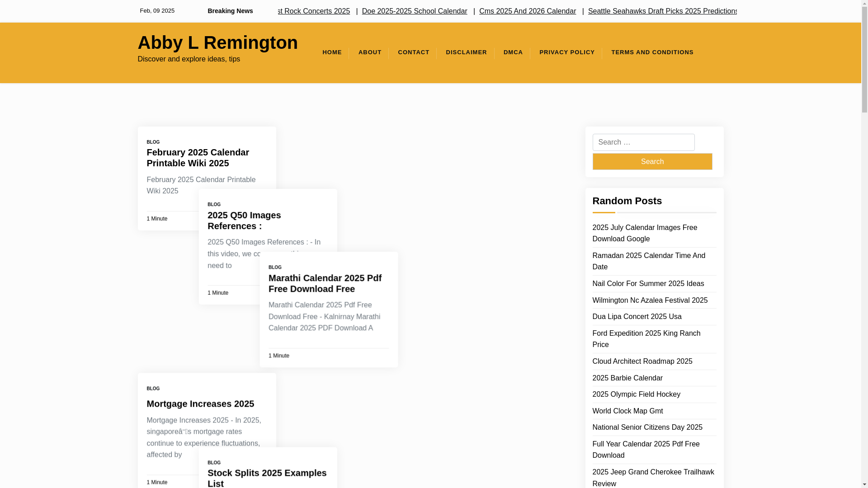Open 2025 Q50 Images References post
The image size is (868, 488).
(244, 221)
